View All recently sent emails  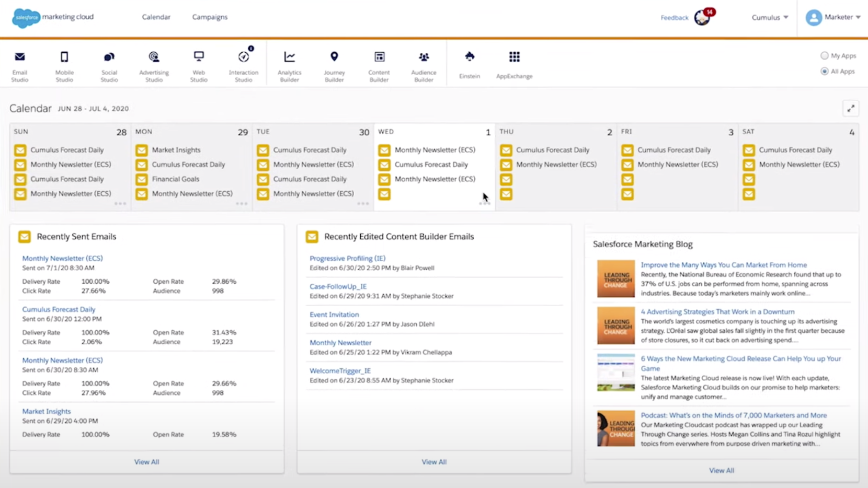click(146, 461)
